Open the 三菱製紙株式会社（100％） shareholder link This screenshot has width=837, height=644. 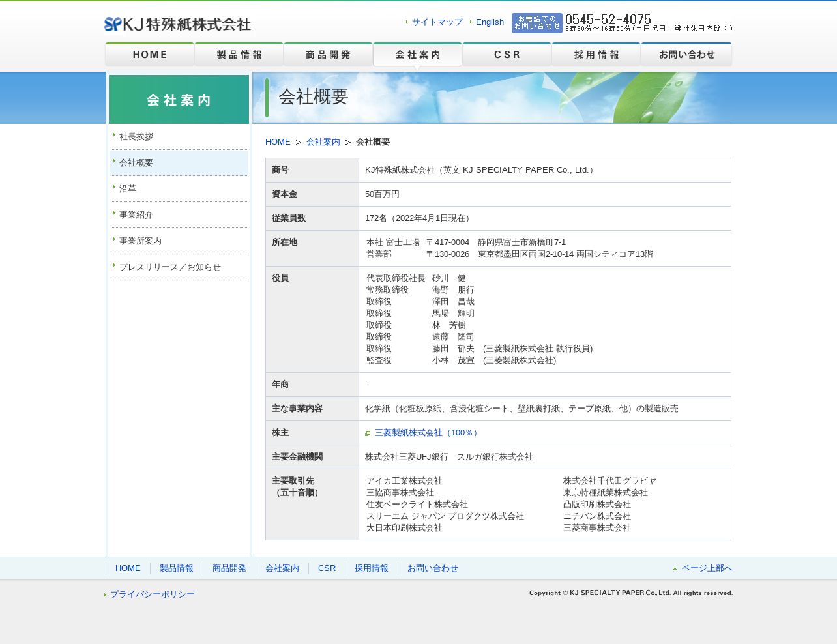click(427, 433)
